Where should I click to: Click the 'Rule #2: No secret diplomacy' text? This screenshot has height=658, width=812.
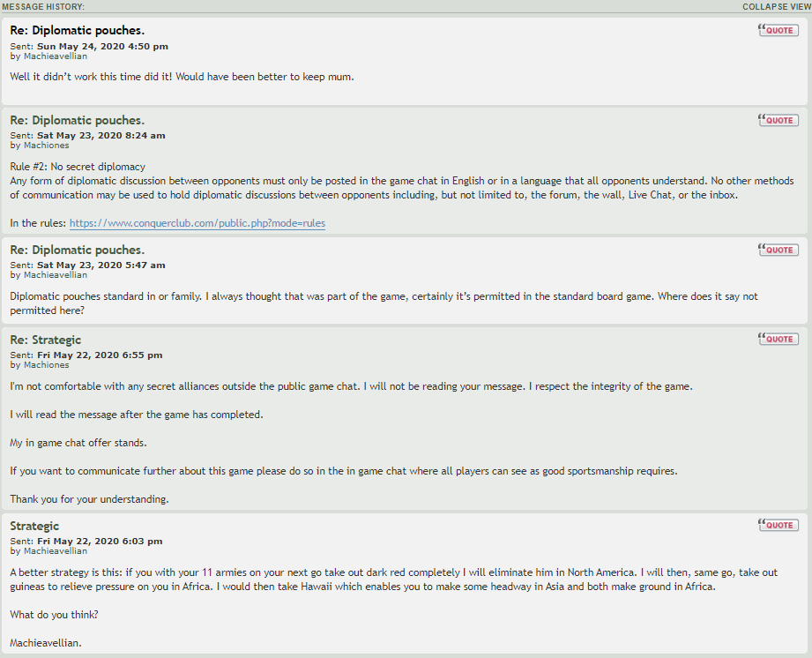(x=78, y=167)
